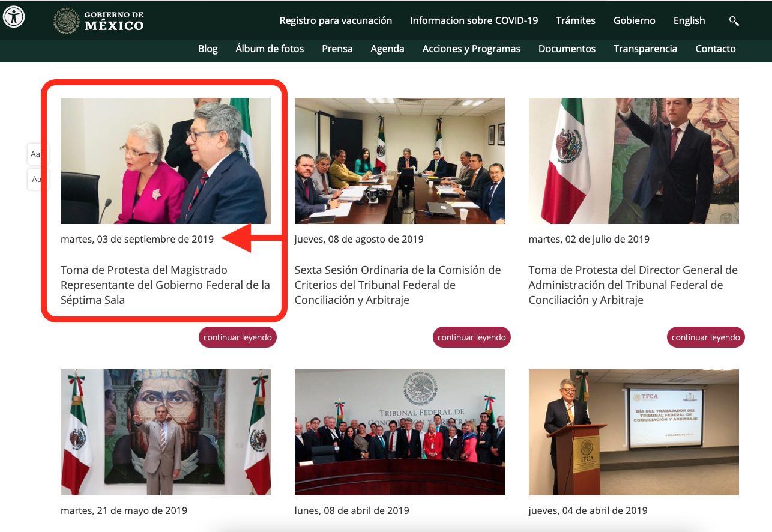
Task: Click continuar leyendo under Séptima Sala article
Action: (238, 337)
